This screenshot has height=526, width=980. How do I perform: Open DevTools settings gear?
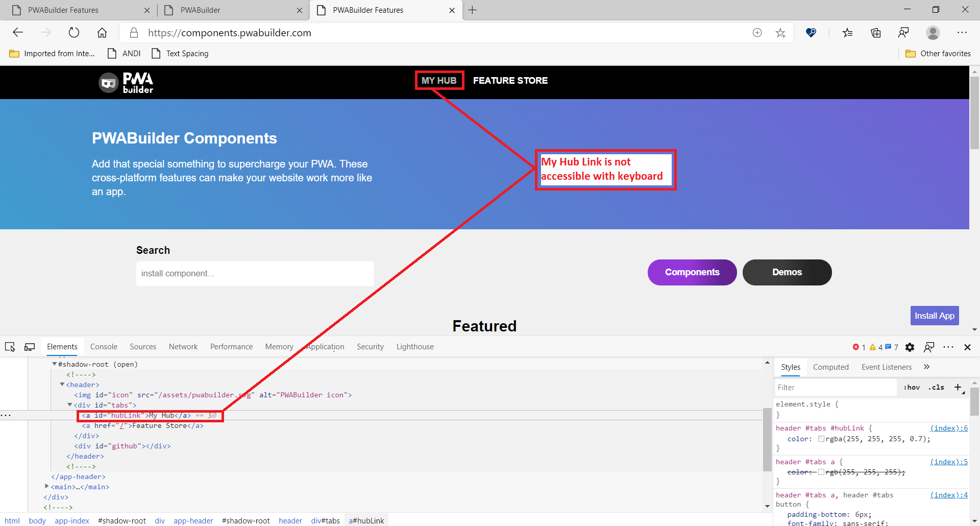tap(910, 347)
